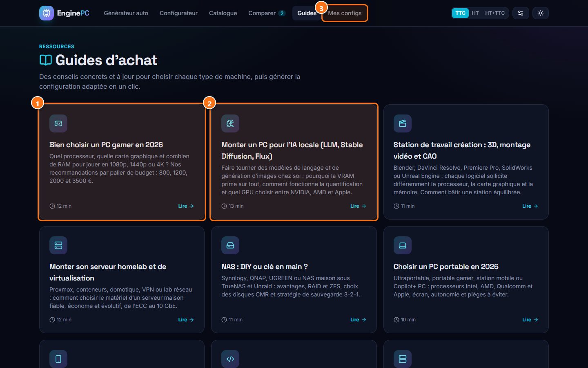Click the clock icon next to 10 min
This screenshot has width=588, height=368.
coord(396,320)
